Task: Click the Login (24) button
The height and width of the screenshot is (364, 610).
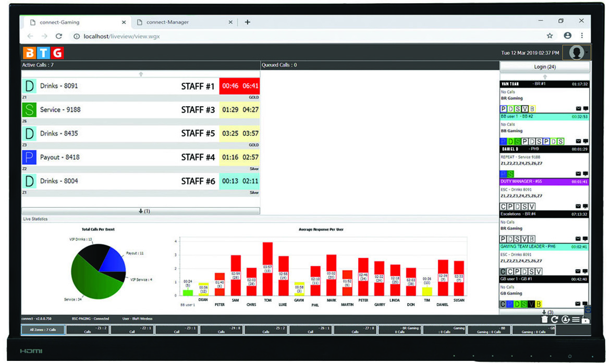Action: point(544,67)
